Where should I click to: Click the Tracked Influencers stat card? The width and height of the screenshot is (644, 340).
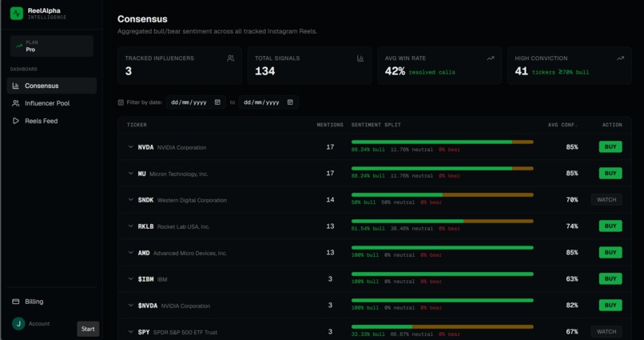coord(180,66)
